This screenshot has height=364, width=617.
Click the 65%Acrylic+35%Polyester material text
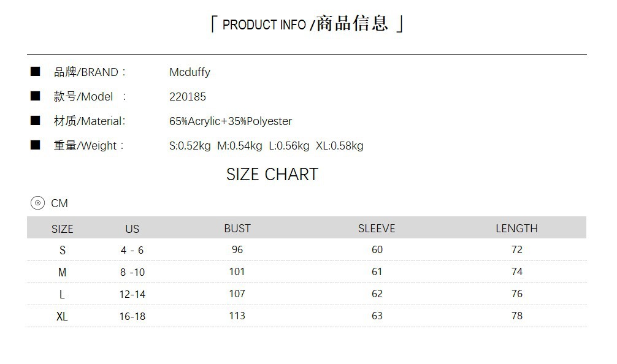point(231,121)
